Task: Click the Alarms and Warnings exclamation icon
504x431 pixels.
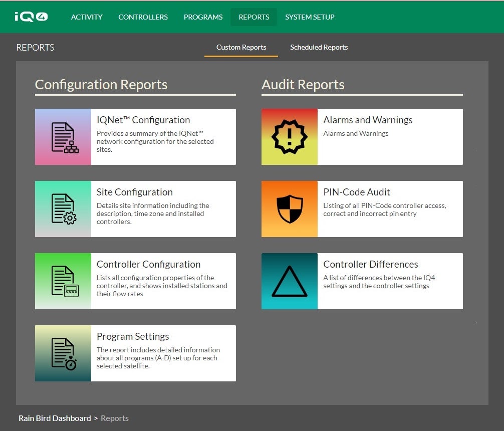Action: point(290,137)
